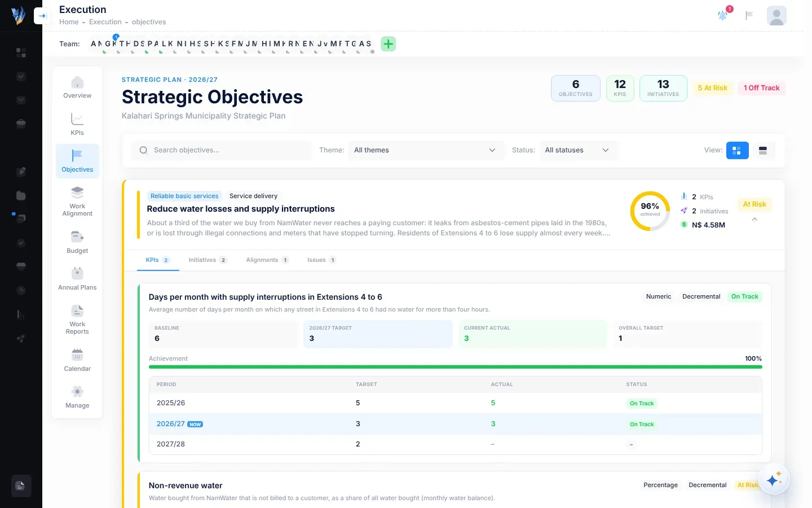Click the green Achievement progress bar
This screenshot has width=812, height=508.
click(456, 367)
